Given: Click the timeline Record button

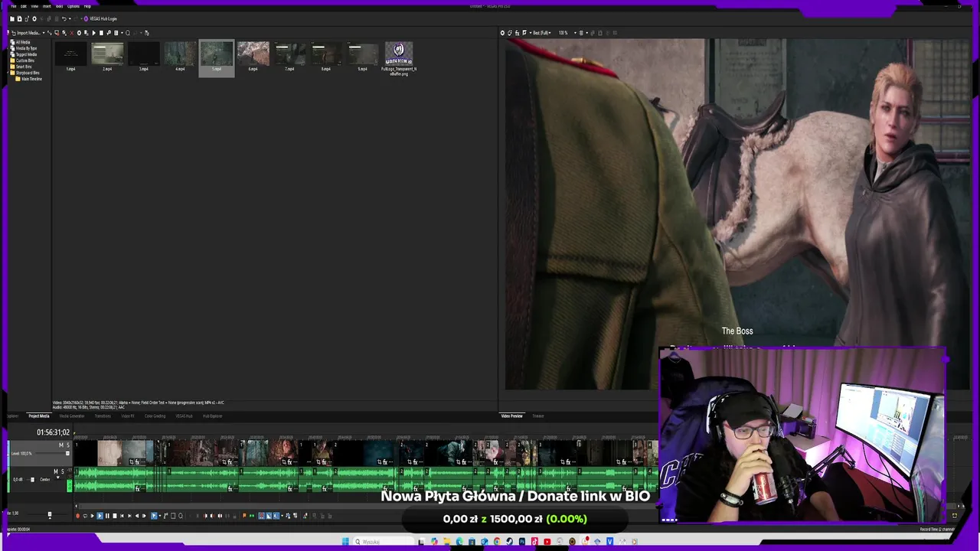Looking at the screenshot, I should point(77,516).
